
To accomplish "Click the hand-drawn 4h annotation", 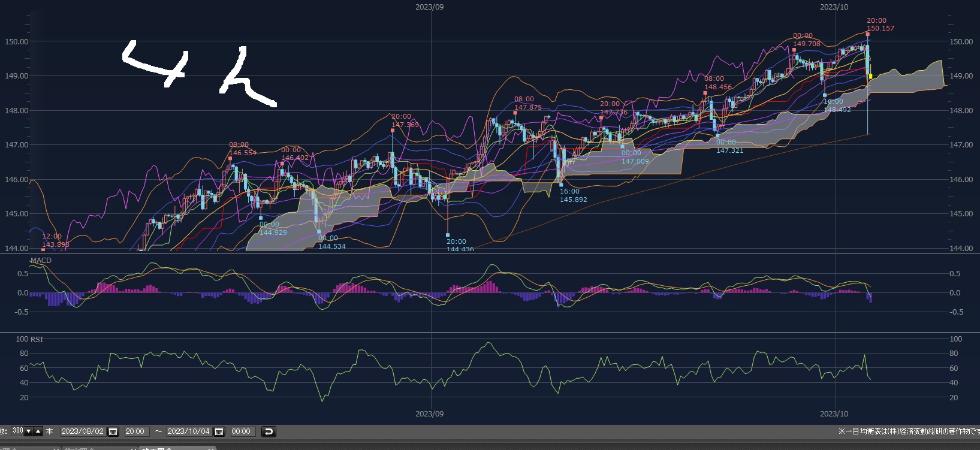I will pyautogui.click(x=198, y=72).
